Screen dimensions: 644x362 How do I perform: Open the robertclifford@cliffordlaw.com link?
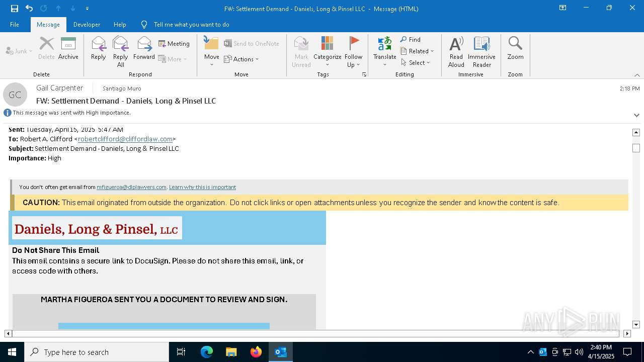click(x=125, y=139)
